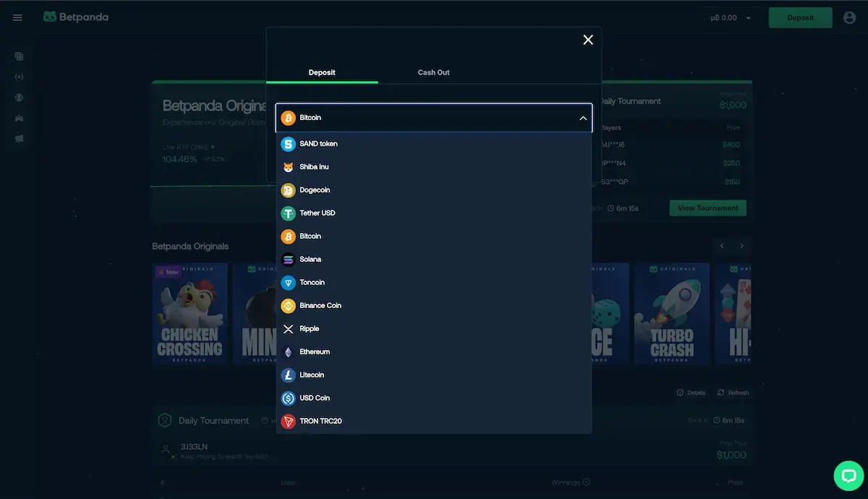The image size is (868, 499).
Task: Expand the balance dropdown arrow
Action: point(749,18)
